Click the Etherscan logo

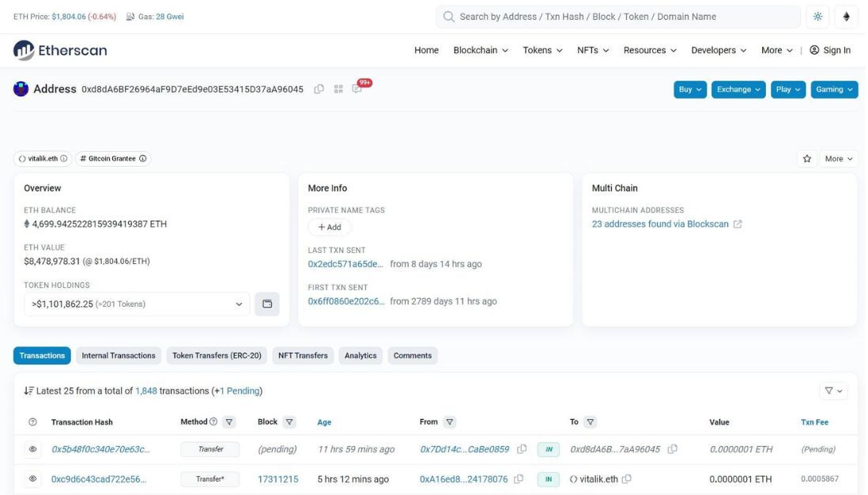pyautogui.click(x=60, y=51)
